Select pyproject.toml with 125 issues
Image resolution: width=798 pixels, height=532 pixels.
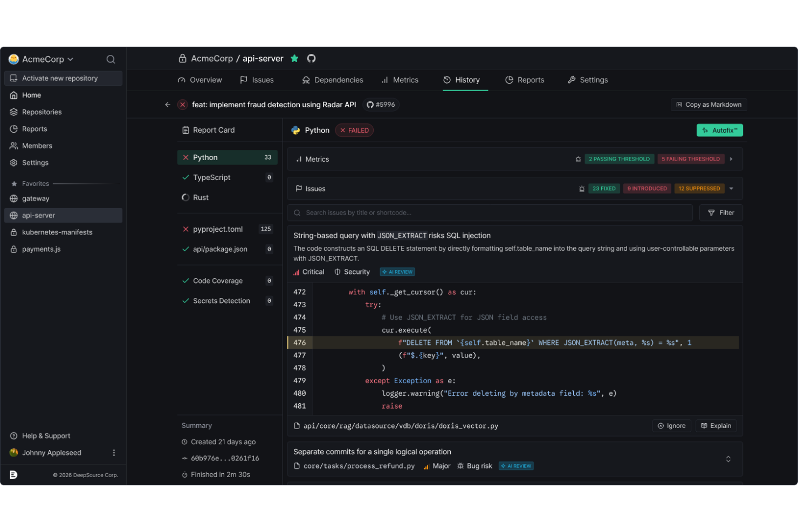coord(227,229)
